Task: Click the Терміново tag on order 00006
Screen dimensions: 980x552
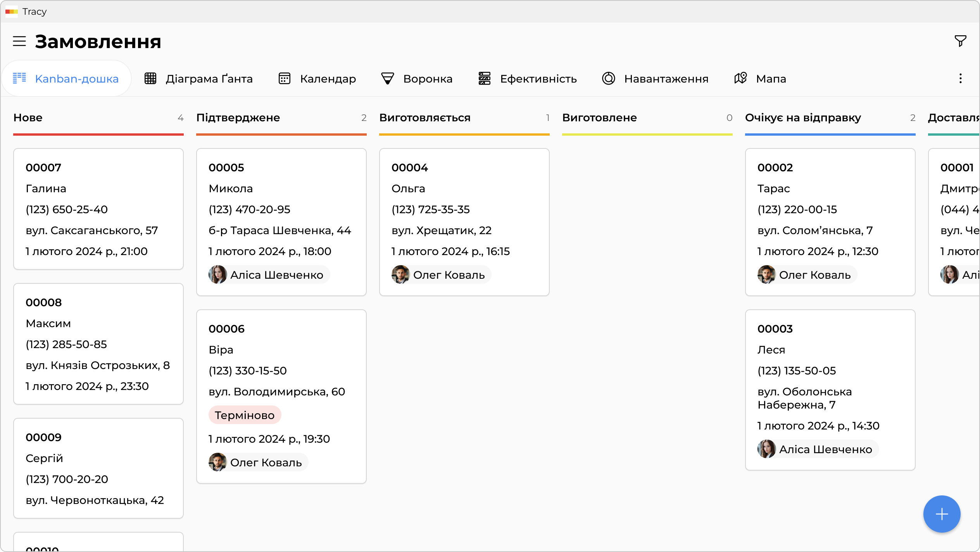Action: click(x=245, y=415)
